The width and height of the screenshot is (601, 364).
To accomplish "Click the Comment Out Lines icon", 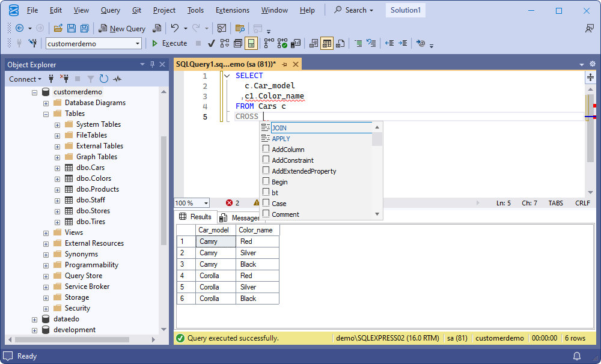I will (359, 43).
